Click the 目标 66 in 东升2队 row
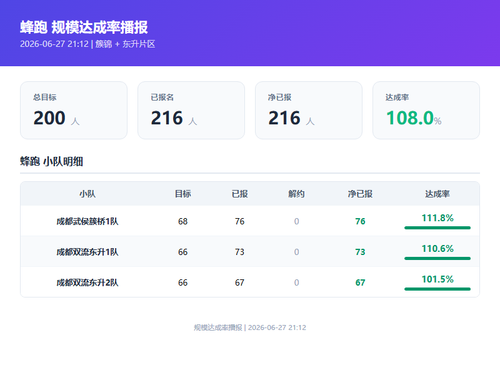The height and width of the screenshot is (375, 500). tap(183, 283)
